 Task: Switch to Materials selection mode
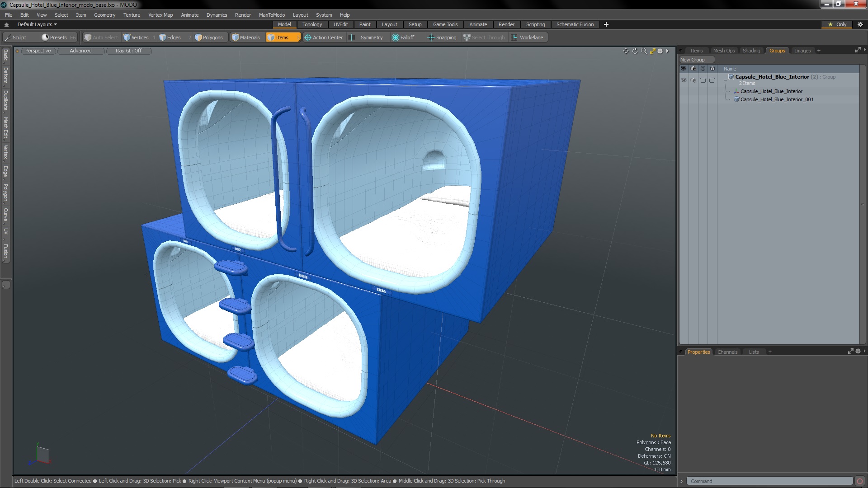246,38
